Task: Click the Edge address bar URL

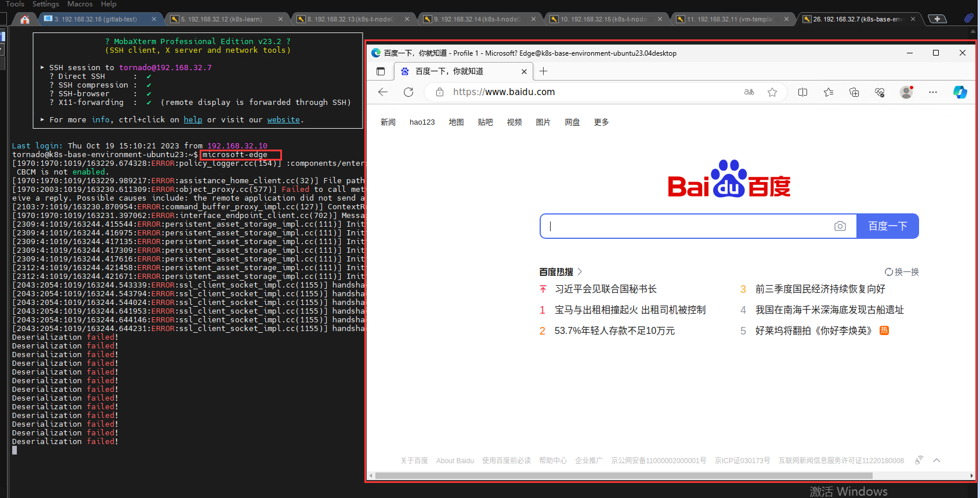Action: tap(504, 92)
